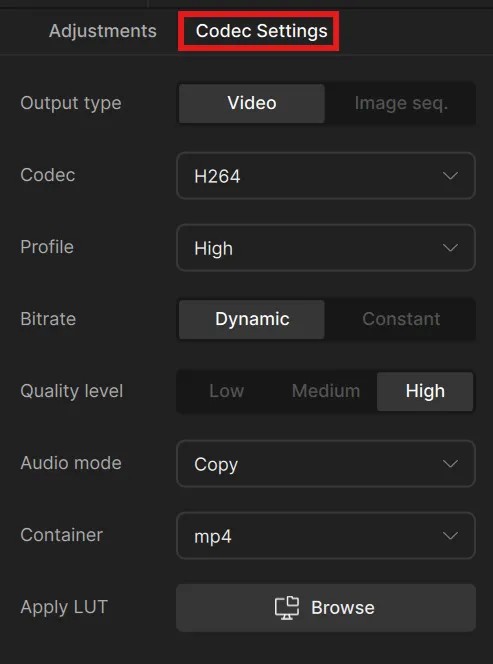Click the chevron arrow in Codec field
493x664 pixels.
(450, 176)
